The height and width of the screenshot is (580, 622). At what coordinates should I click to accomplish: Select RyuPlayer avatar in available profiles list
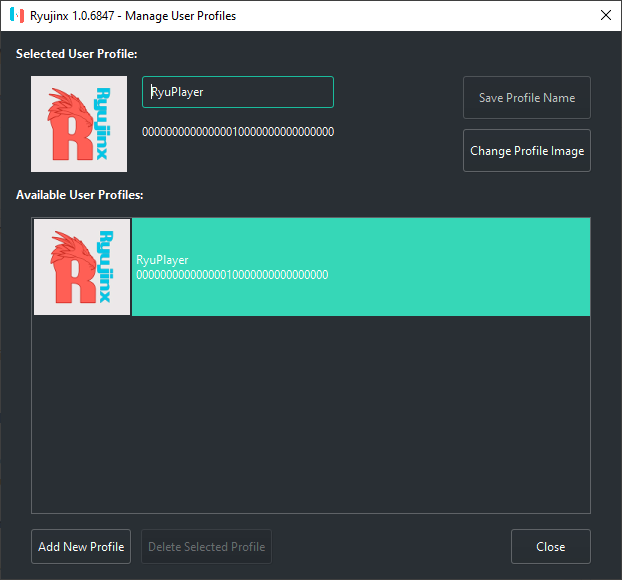pyautogui.click(x=82, y=267)
